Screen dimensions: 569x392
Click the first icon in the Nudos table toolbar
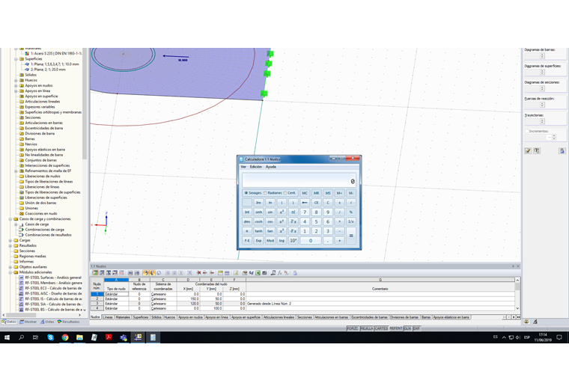tap(95, 273)
